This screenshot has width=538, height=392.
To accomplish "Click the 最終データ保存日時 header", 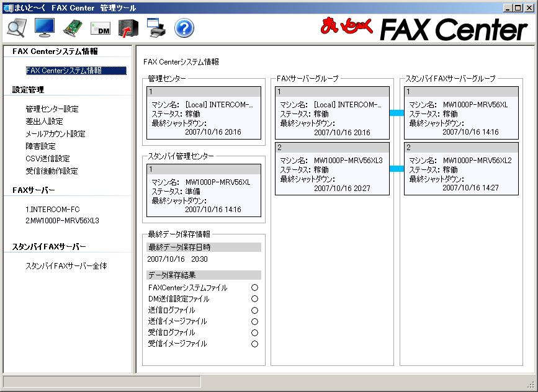I will 204,247.
